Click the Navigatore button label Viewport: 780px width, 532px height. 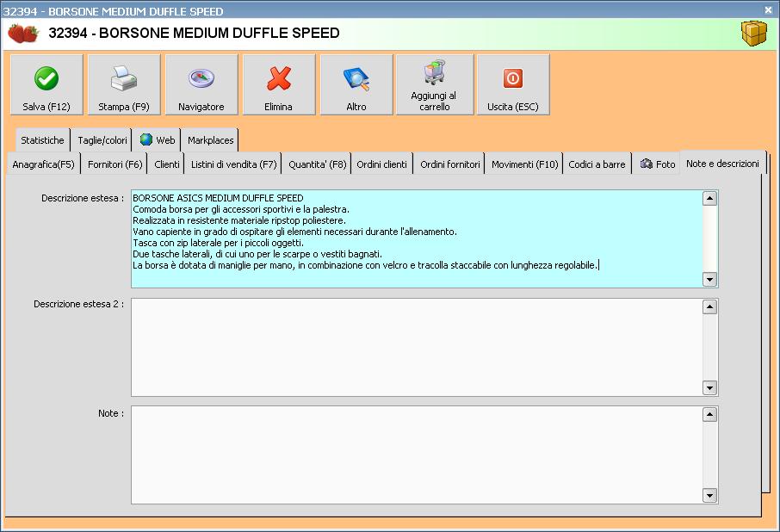201,107
